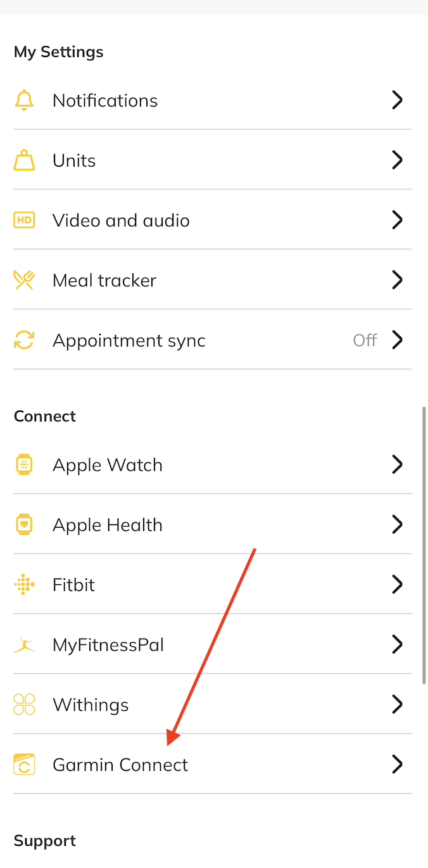Toggle Appointment sync Off status
This screenshot has height=868, width=428.
365,340
